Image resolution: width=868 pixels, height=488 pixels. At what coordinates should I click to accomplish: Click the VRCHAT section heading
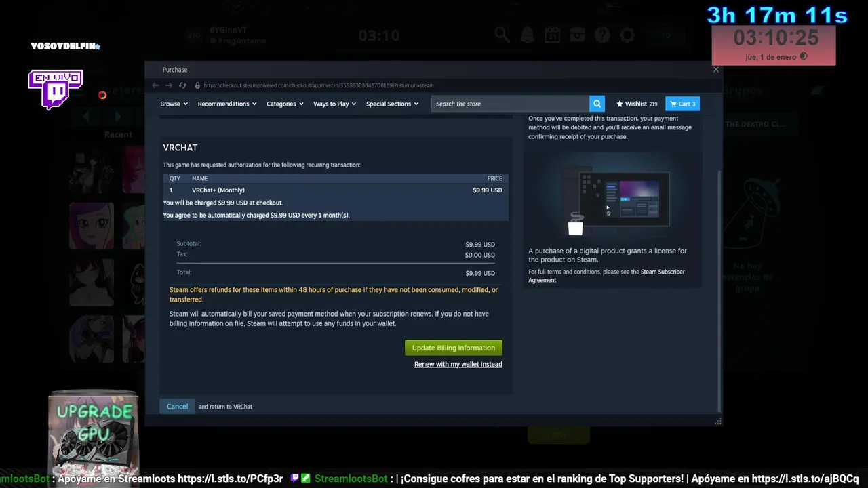pyautogui.click(x=180, y=148)
